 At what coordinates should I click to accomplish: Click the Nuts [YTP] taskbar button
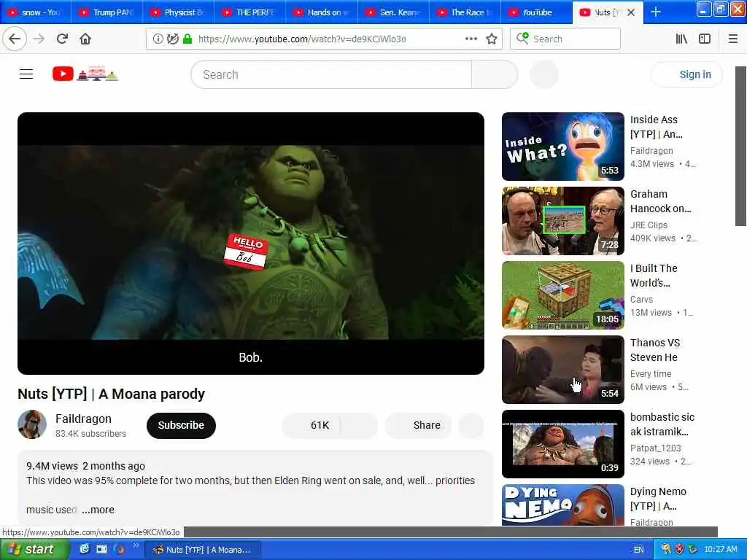(x=203, y=550)
